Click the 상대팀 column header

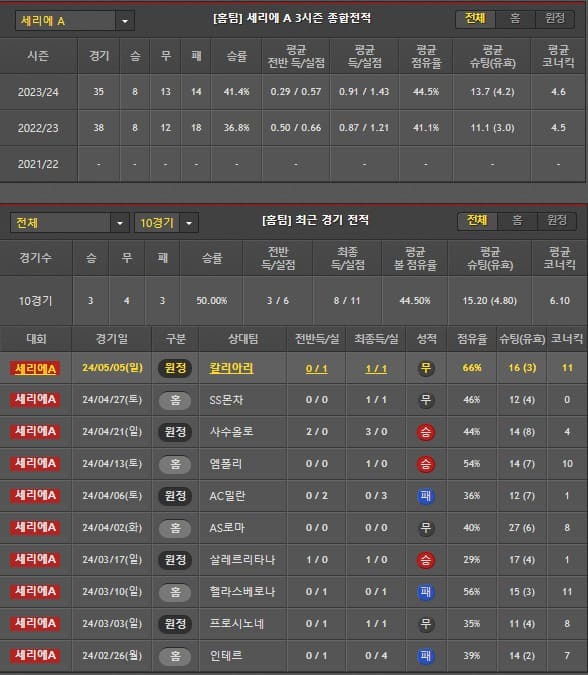click(x=243, y=339)
